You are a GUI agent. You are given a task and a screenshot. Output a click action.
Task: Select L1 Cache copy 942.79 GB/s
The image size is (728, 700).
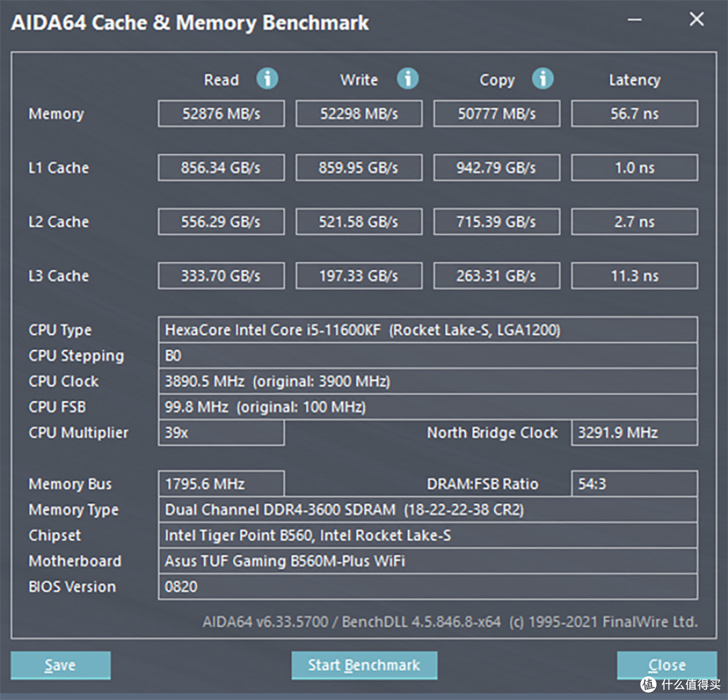click(497, 168)
